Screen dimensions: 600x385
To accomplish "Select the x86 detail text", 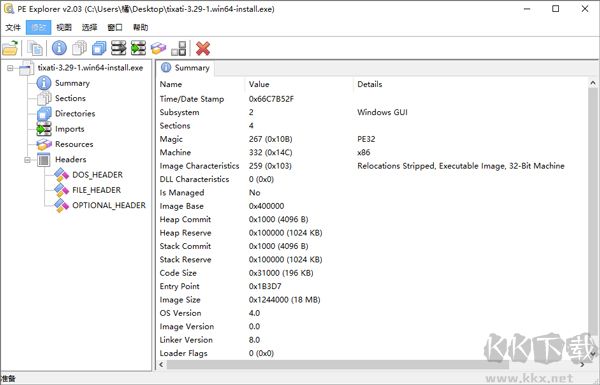I will 364,153.
